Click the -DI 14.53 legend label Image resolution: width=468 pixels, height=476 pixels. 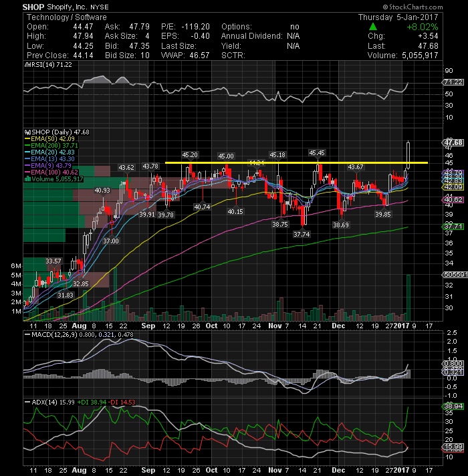click(x=122, y=402)
